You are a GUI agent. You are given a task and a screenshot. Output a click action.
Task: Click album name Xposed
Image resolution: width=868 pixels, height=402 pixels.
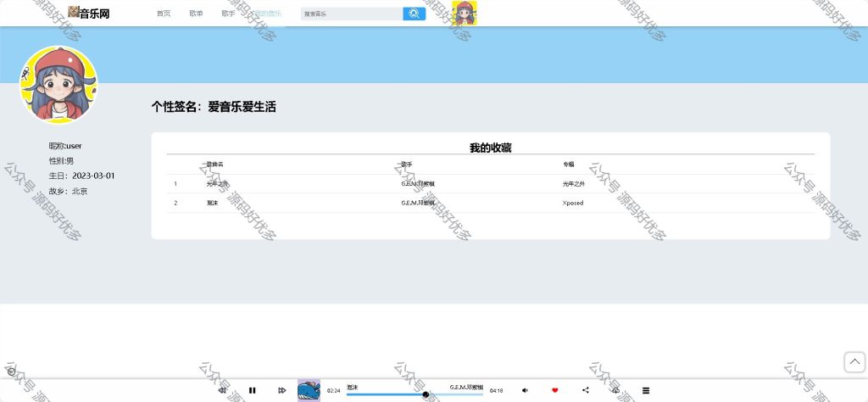pos(573,204)
